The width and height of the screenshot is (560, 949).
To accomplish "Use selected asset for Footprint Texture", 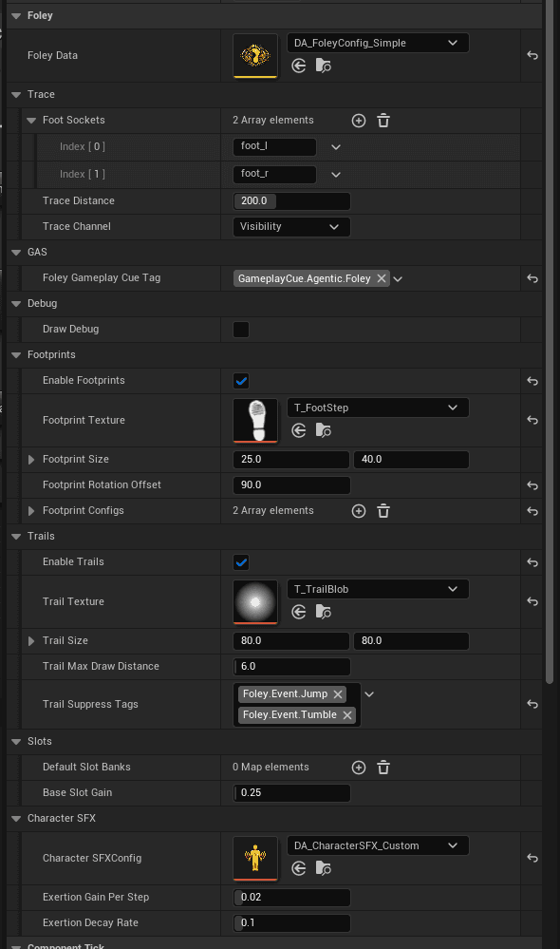I will coord(299,430).
